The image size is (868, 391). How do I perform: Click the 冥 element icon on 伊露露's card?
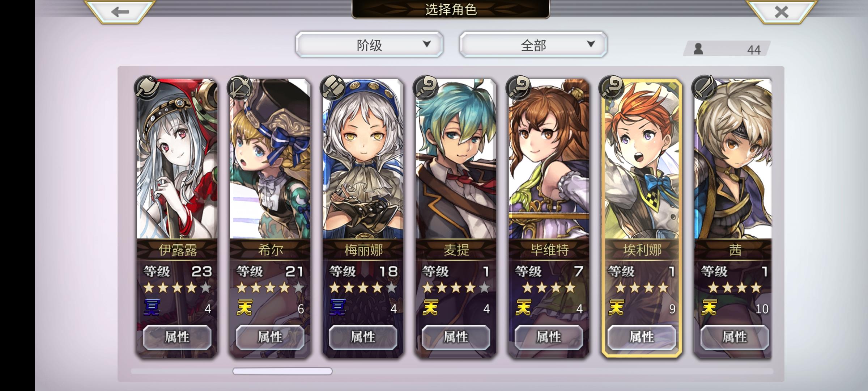tap(152, 308)
